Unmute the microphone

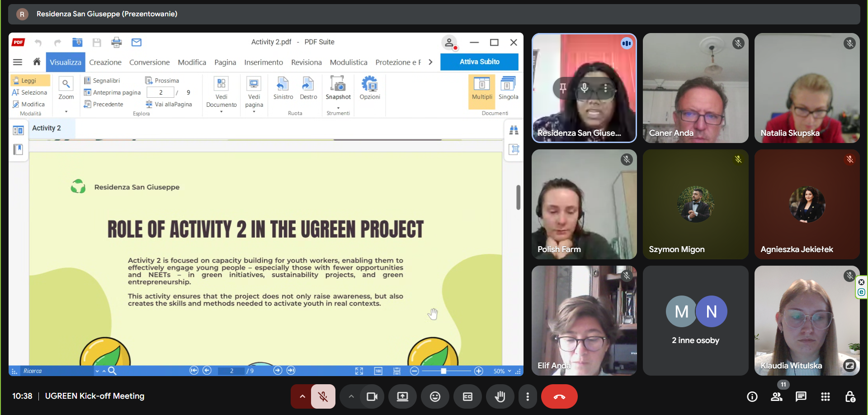point(323,397)
